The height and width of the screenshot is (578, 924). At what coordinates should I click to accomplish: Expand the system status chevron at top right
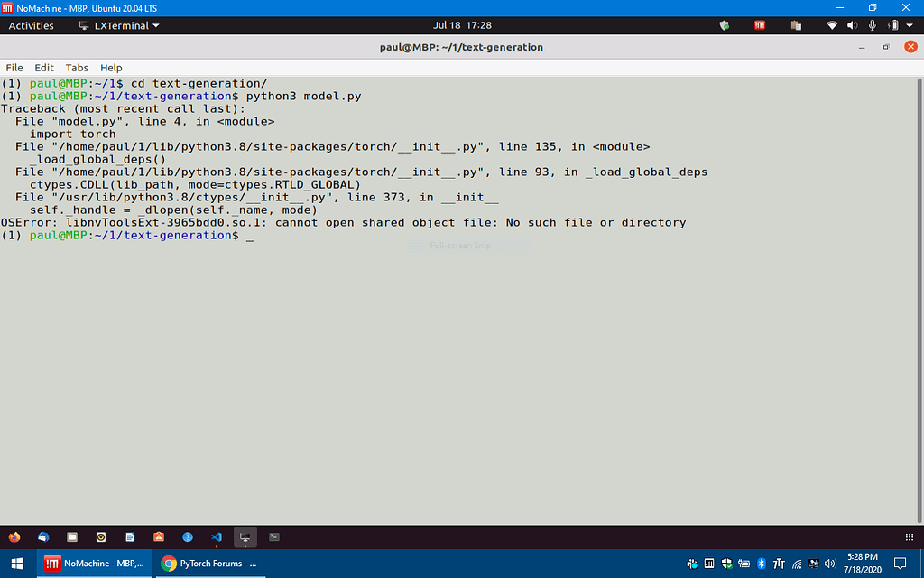911,25
